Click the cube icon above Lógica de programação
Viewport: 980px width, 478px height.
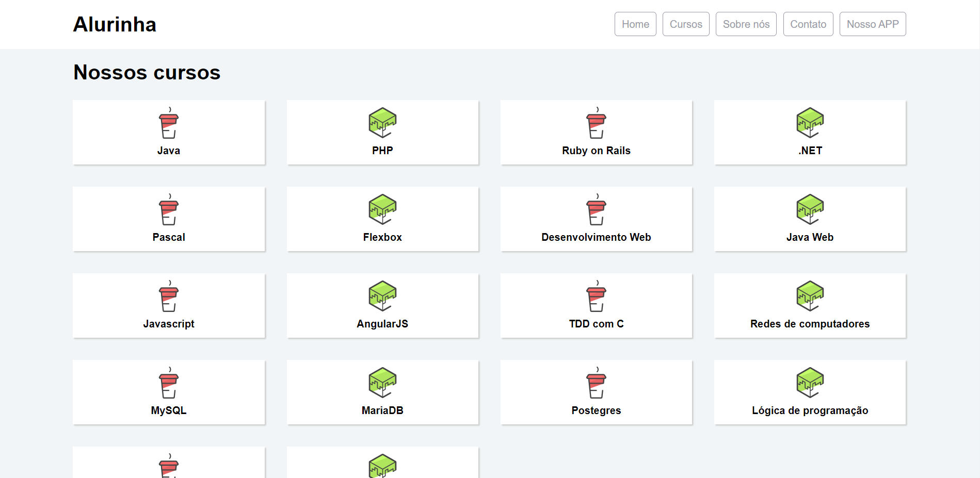(810, 383)
